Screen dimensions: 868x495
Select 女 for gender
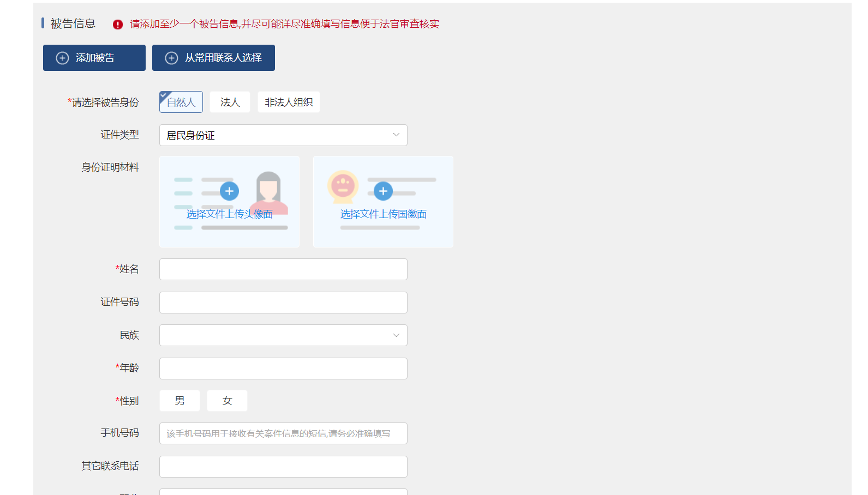point(228,401)
